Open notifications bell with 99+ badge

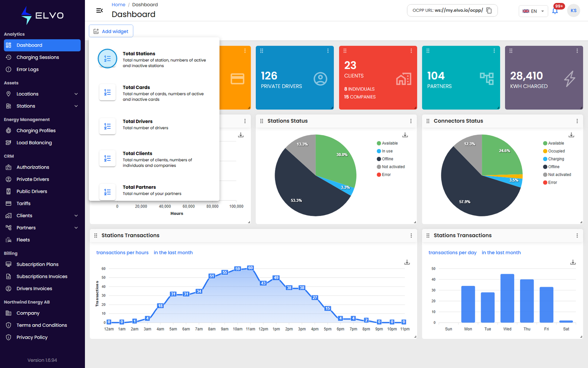pyautogui.click(x=555, y=11)
